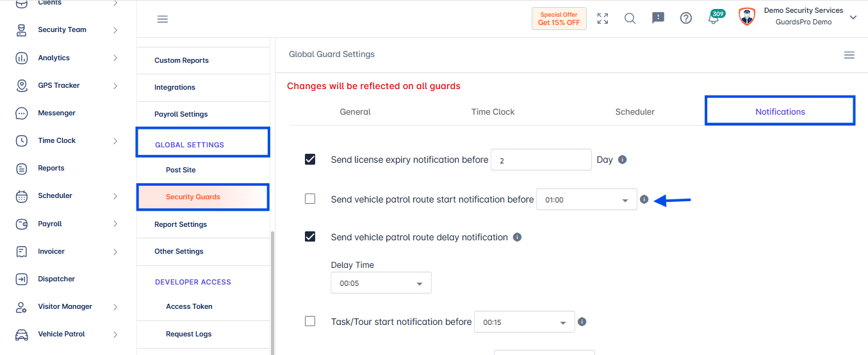This screenshot has height=355, width=868.
Task: Click the search magnifier icon
Action: [x=630, y=19]
